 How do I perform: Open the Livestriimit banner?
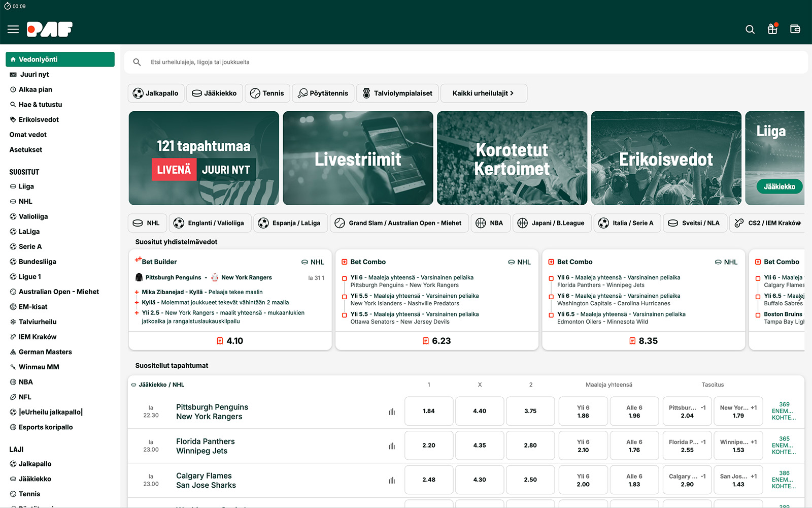click(358, 158)
